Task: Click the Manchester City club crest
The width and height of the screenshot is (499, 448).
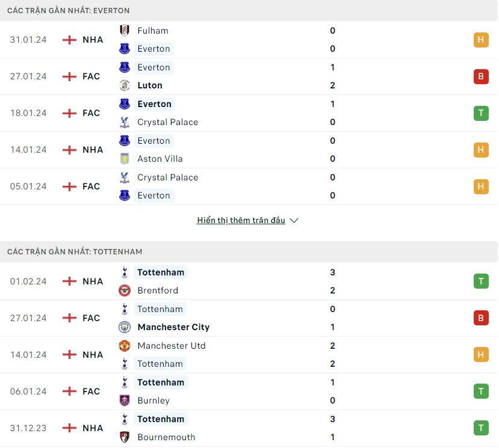Action: click(x=125, y=327)
